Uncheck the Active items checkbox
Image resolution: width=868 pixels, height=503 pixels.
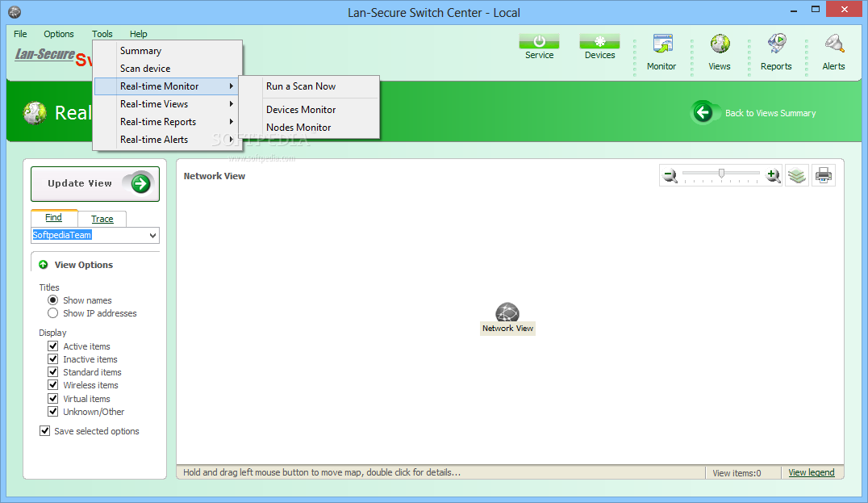click(52, 346)
